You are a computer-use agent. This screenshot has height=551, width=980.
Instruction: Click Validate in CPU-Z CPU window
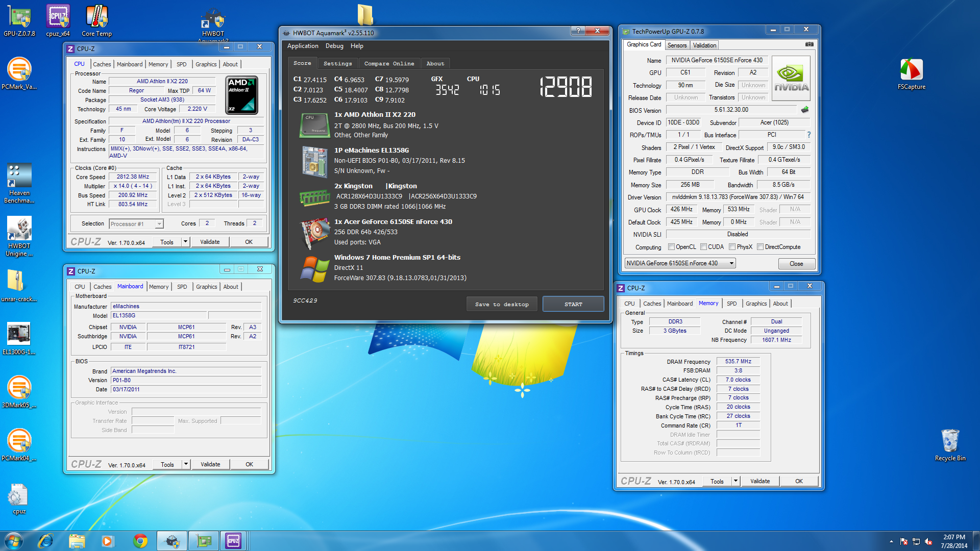(x=210, y=242)
